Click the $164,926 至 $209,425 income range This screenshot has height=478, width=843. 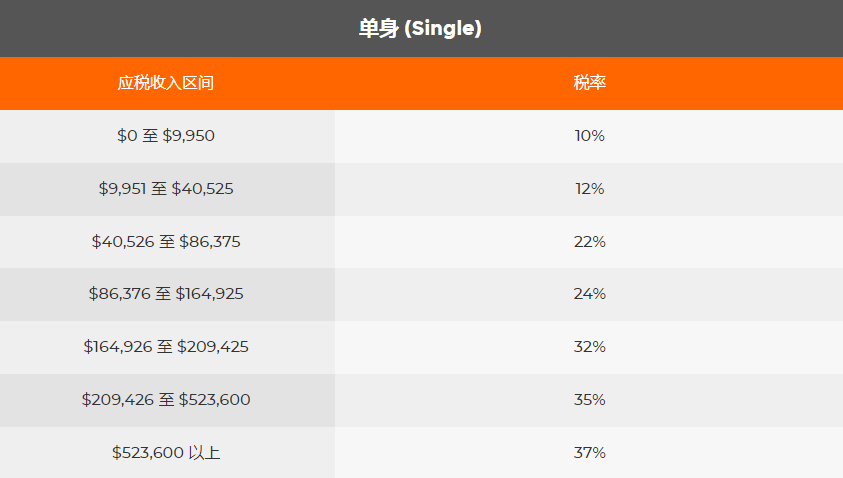166,347
